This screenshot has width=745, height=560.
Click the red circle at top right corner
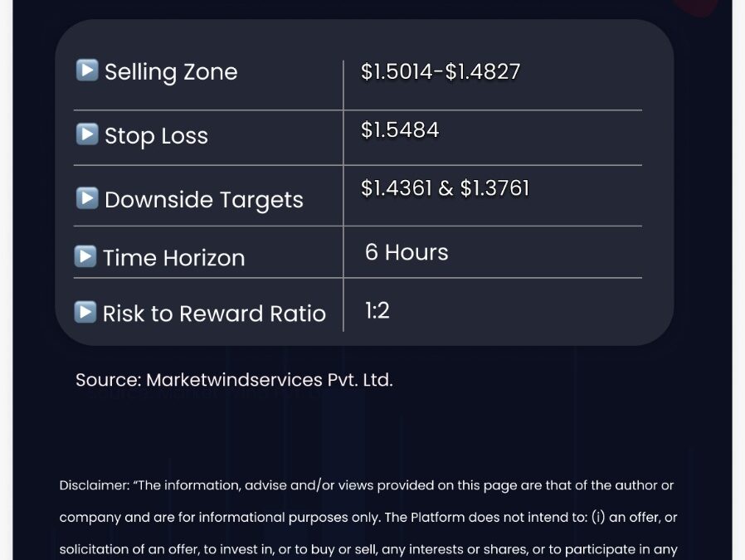pyautogui.click(x=695, y=7)
